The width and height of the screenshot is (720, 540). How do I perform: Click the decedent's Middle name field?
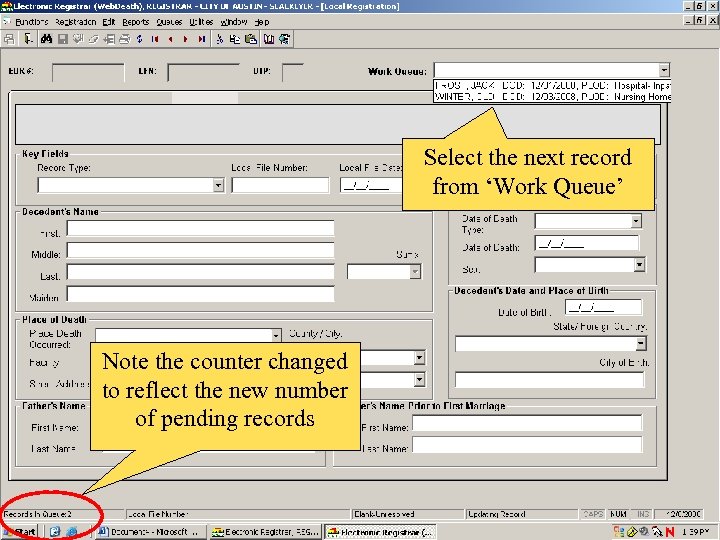point(201,250)
